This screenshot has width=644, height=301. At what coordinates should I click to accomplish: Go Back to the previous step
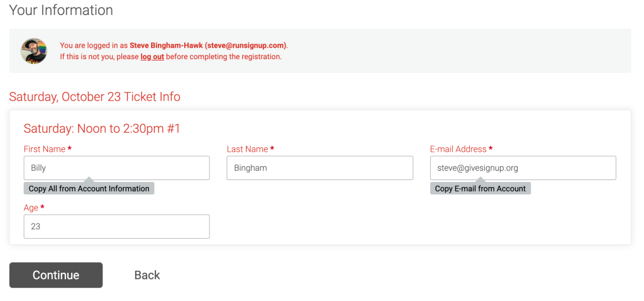coord(147,275)
